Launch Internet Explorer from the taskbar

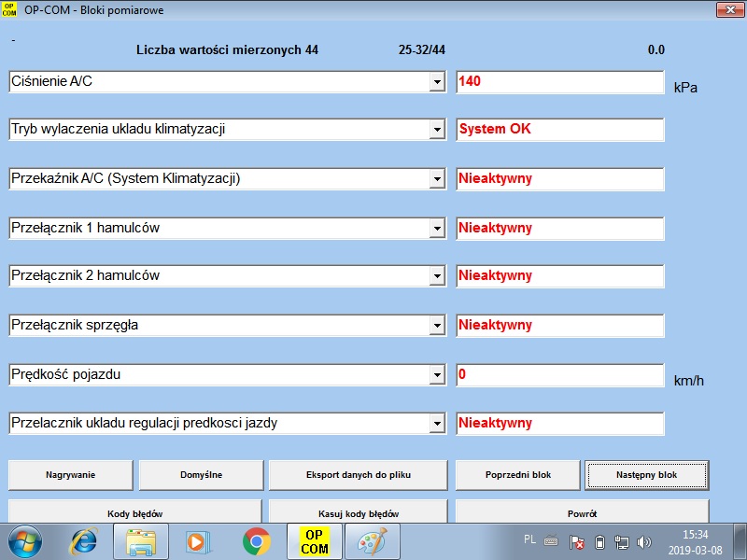click(84, 541)
